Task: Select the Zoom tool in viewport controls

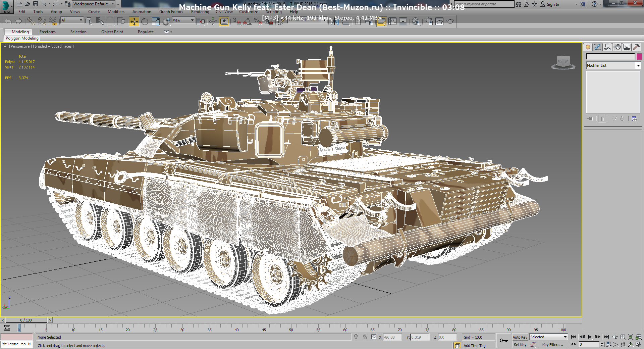Action: tap(614, 337)
